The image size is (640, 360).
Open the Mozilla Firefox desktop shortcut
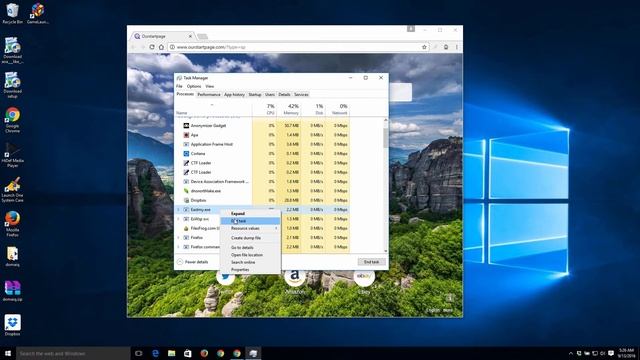click(12, 224)
